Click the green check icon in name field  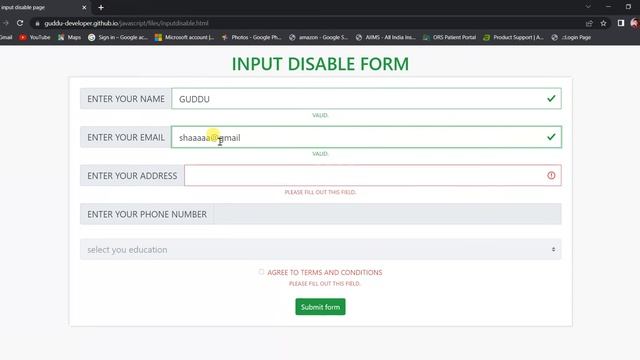[x=551, y=98]
